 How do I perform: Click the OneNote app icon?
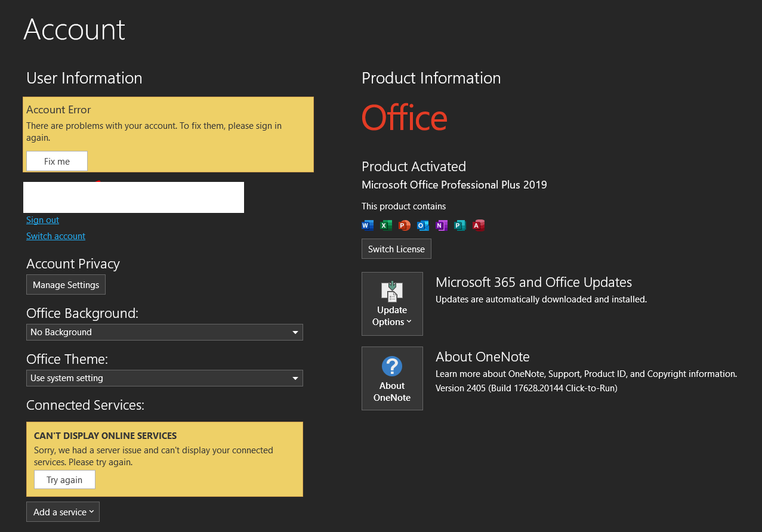coord(442,225)
